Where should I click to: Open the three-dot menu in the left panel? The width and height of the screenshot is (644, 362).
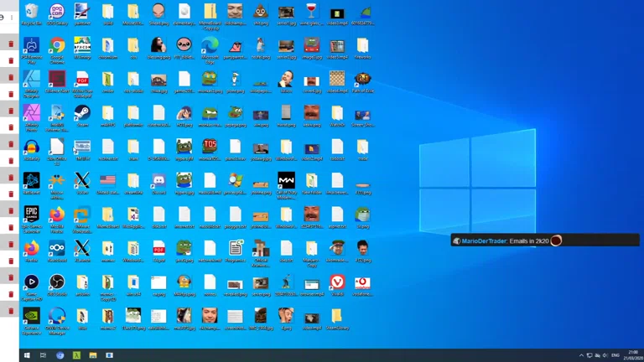(11, 18)
